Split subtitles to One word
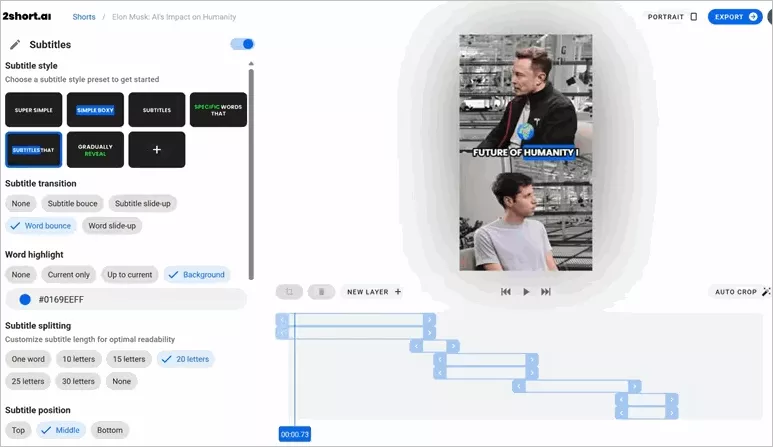 [28, 359]
